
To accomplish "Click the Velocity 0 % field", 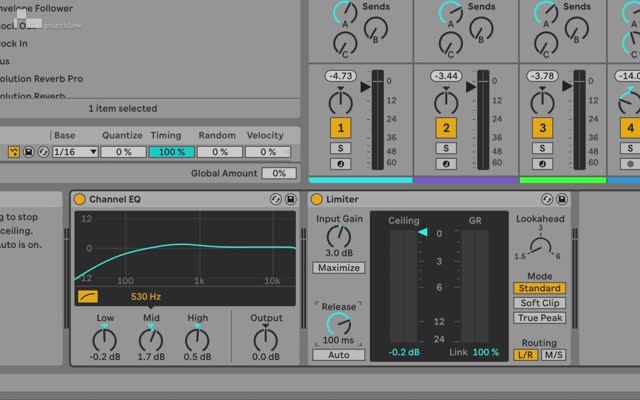I will [x=268, y=152].
